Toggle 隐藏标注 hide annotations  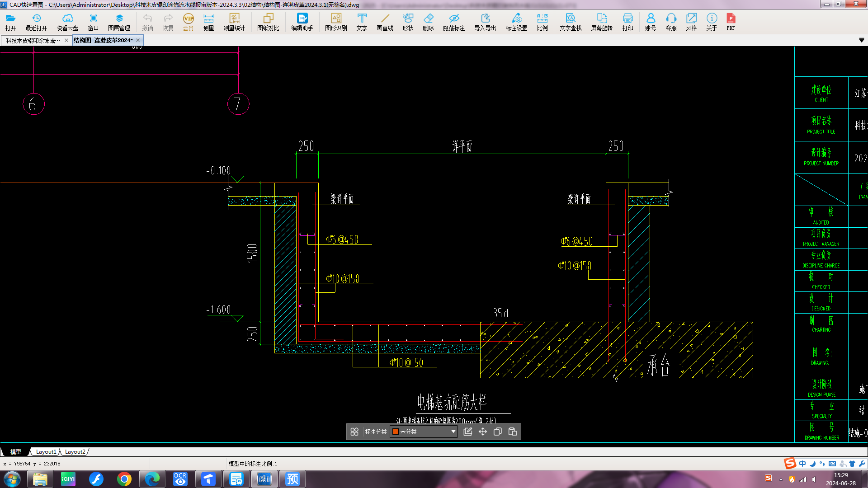(454, 22)
